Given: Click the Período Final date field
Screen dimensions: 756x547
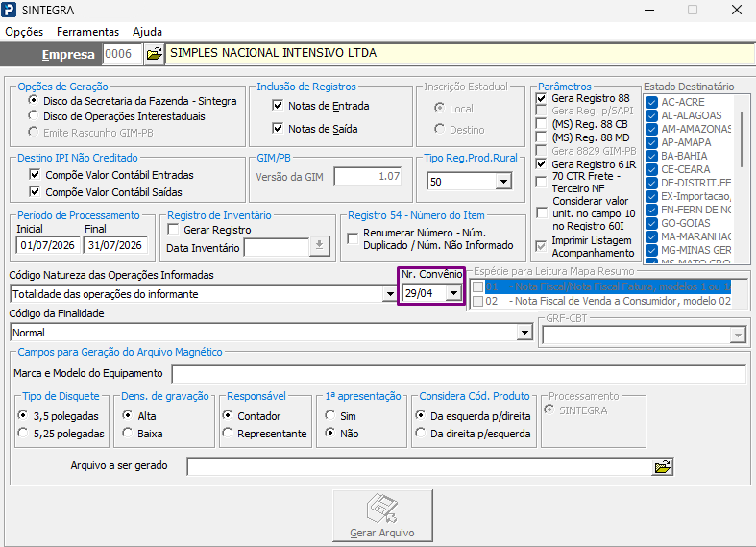Looking at the screenshot, I should click(x=115, y=245).
